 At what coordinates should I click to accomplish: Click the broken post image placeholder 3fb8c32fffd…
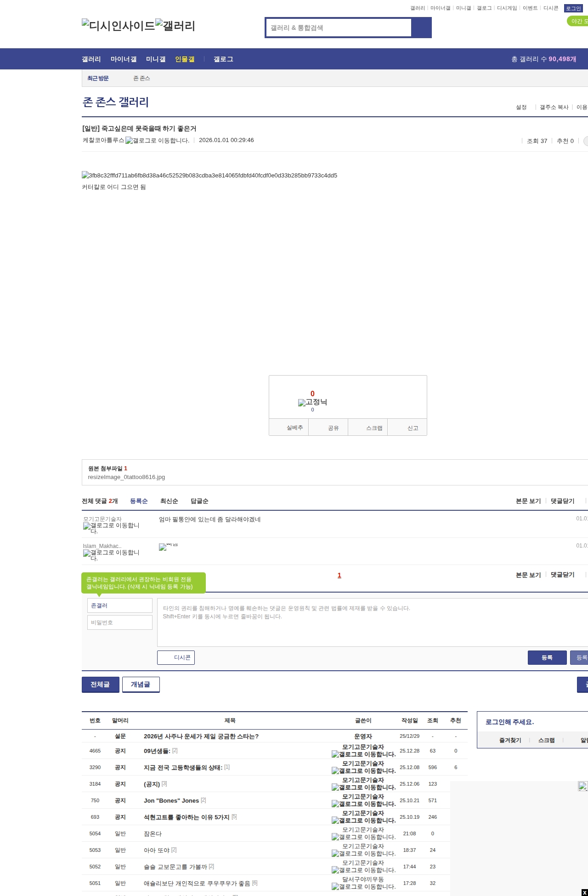coord(209,175)
